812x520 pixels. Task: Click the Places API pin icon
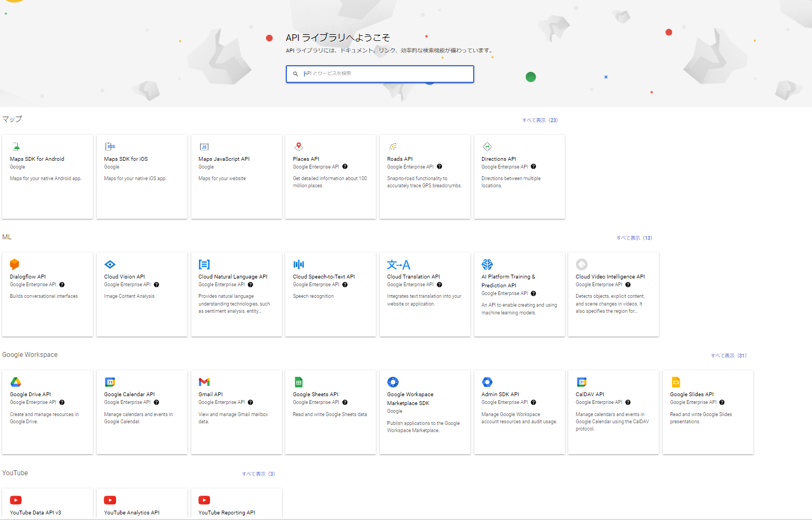click(298, 146)
